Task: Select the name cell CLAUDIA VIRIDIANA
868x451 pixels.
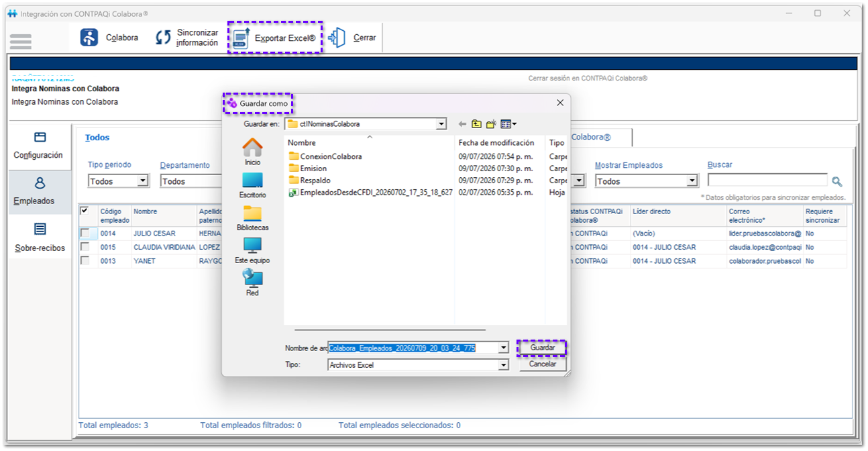Action: tap(164, 247)
